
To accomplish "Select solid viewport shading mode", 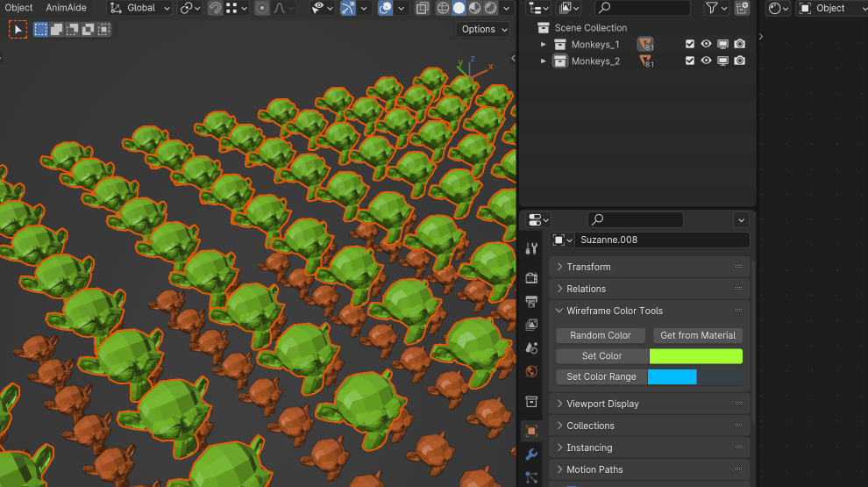I will point(459,8).
